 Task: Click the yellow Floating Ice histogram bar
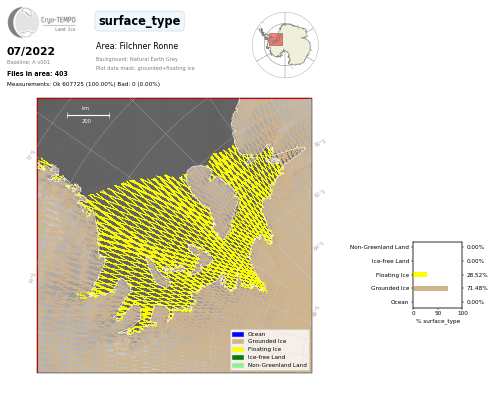420,275
